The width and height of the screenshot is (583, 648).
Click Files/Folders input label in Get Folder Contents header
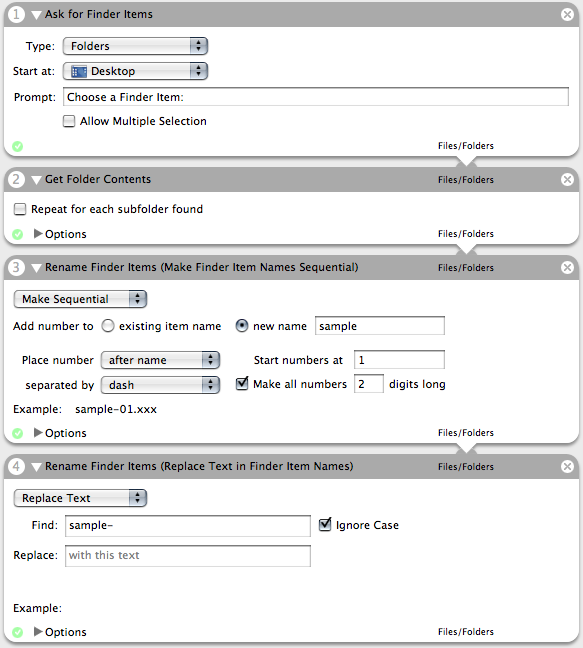coord(466,180)
